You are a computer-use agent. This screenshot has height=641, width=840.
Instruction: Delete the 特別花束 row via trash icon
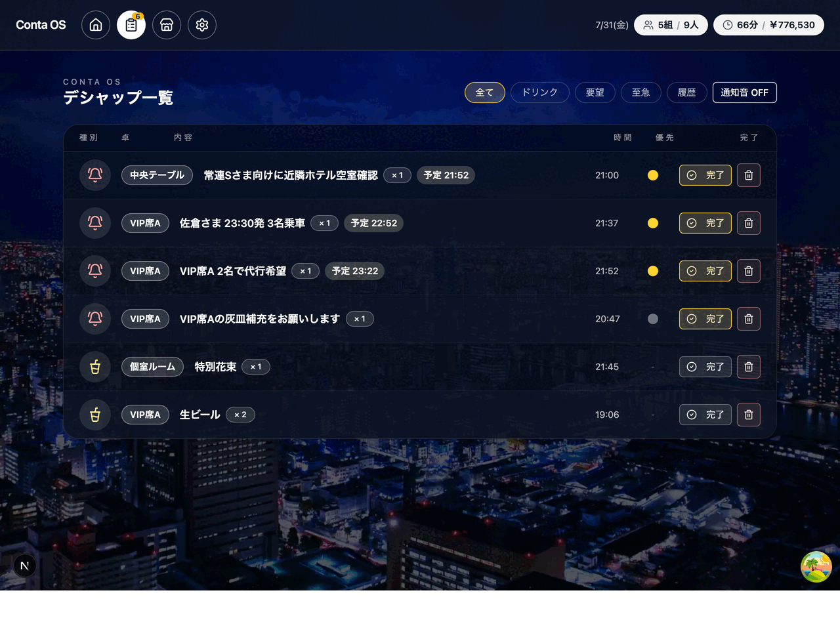749,367
